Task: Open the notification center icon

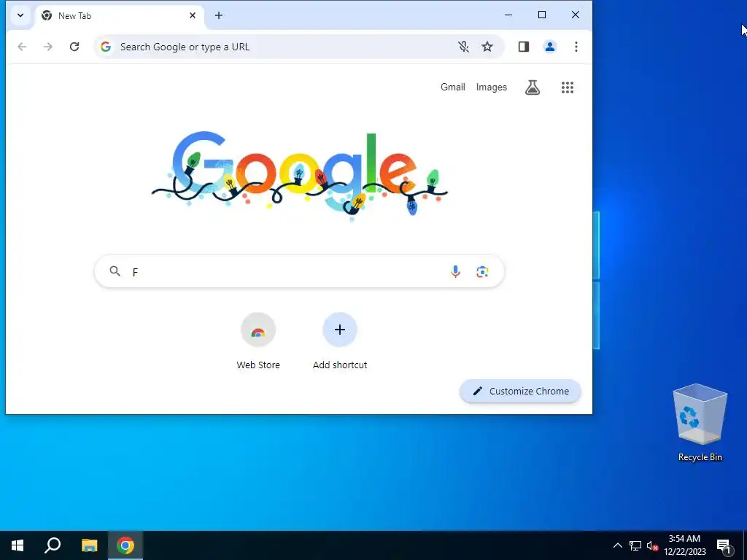Action: click(724, 546)
